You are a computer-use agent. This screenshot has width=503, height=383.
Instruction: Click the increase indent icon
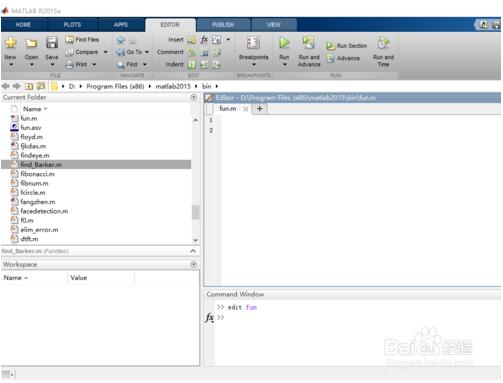204,64
